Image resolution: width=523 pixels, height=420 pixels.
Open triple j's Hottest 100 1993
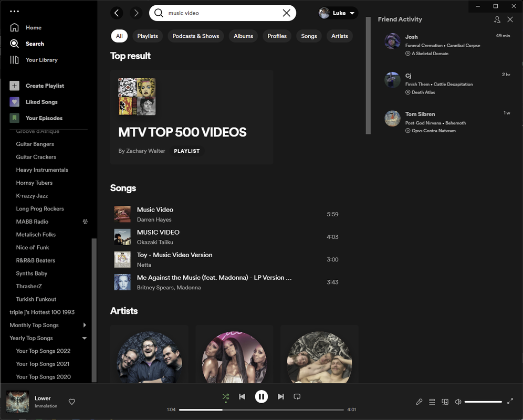click(x=42, y=312)
